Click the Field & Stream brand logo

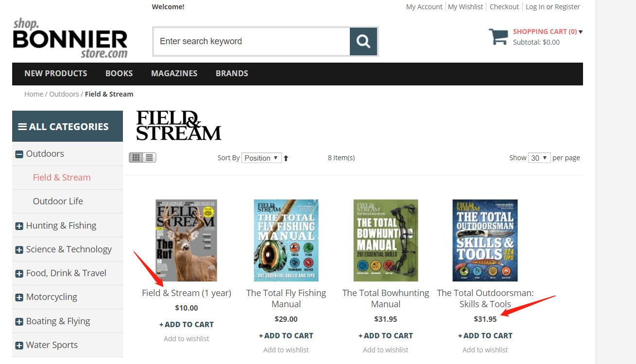click(179, 126)
